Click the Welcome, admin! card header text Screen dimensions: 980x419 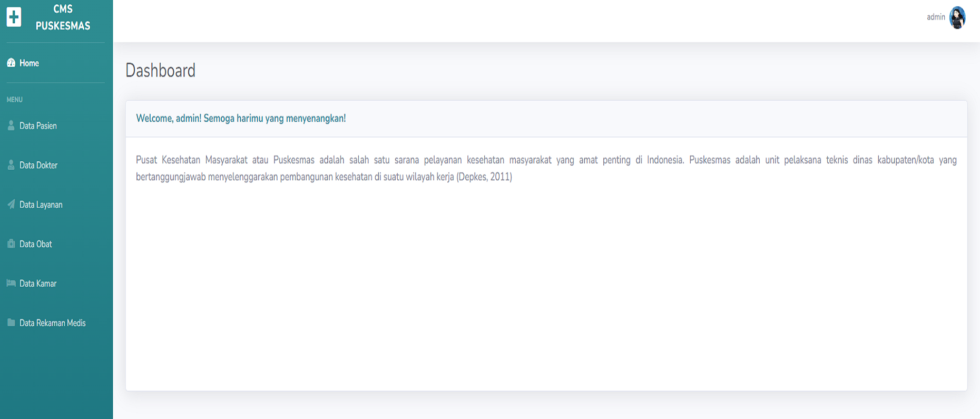(241, 119)
